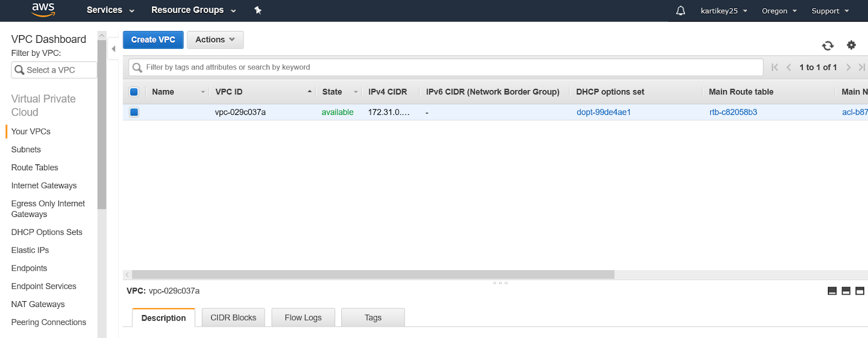
Task: Go to DHCP Options Sets in sidebar
Action: pos(47,232)
